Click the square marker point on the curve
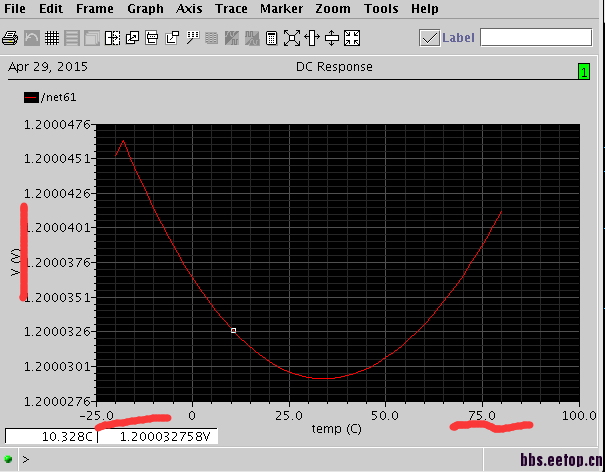The height and width of the screenshot is (472, 605). point(233,330)
